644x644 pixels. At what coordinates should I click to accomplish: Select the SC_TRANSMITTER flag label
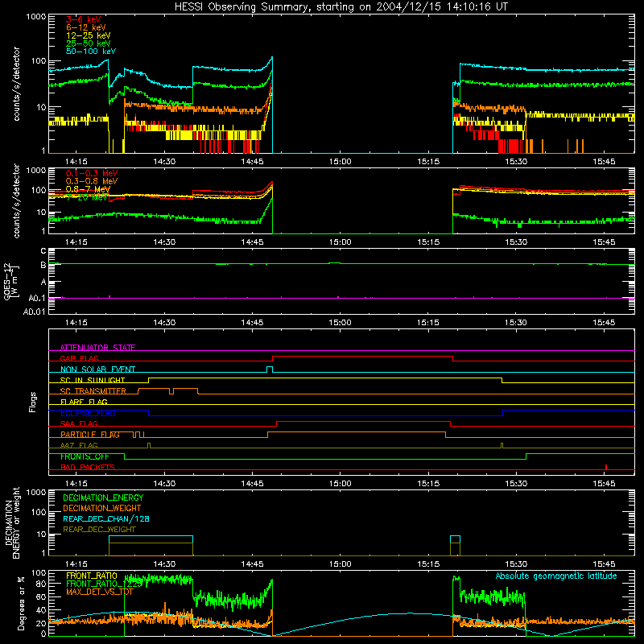[93, 391]
